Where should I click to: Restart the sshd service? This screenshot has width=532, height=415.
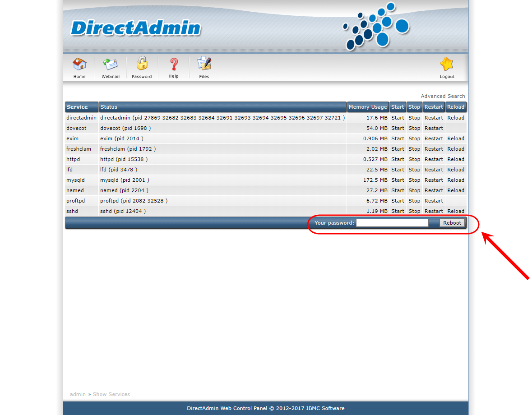point(434,211)
